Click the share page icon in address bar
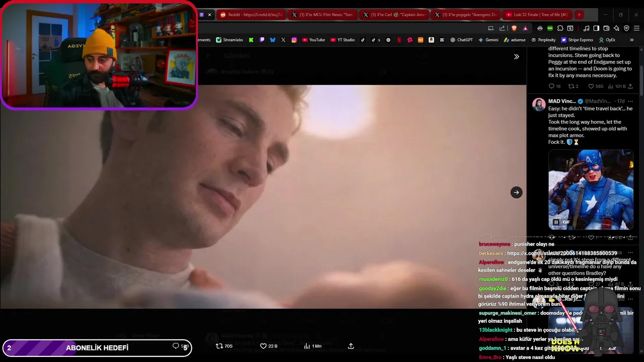Screen dimensions: 644x362 coord(502,28)
